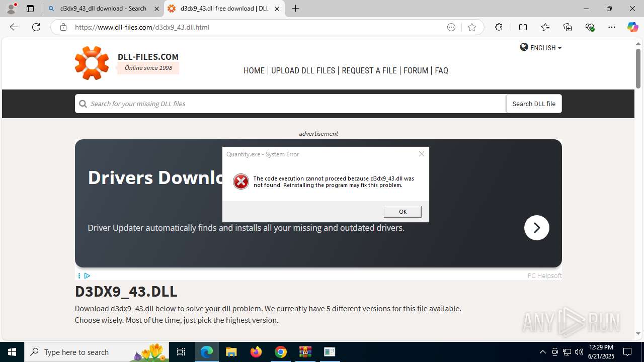Screen dimensions: 644x362
Task: Click the ad options dots icon
Action: click(79, 276)
